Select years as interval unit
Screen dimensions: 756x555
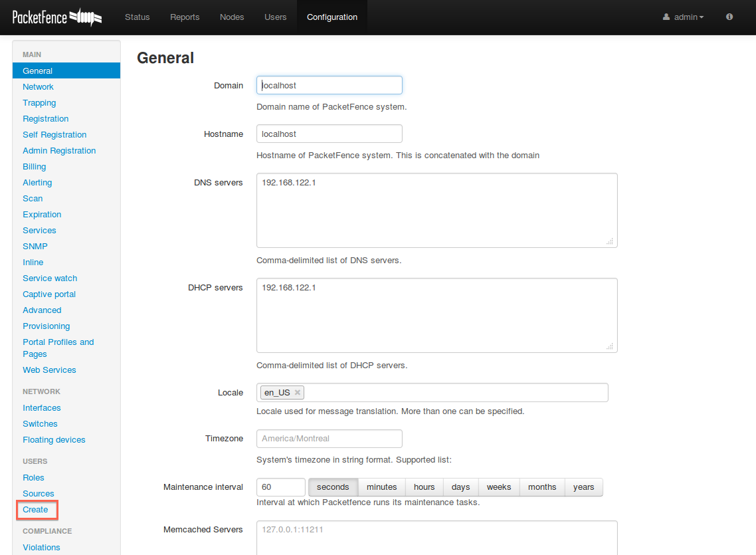[583, 487]
